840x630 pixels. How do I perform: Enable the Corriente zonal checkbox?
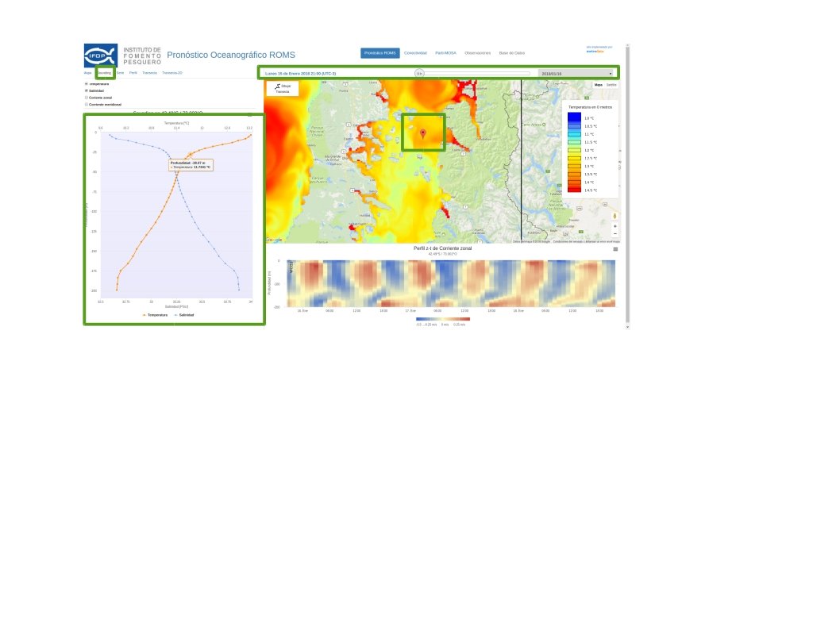click(x=87, y=98)
